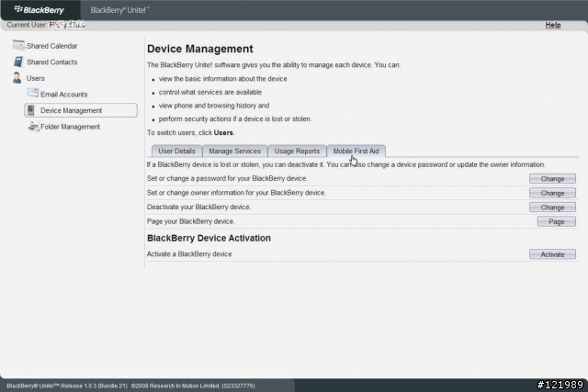
Task: Click the Shared Contacts book icon
Action: pyautogui.click(x=18, y=62)
